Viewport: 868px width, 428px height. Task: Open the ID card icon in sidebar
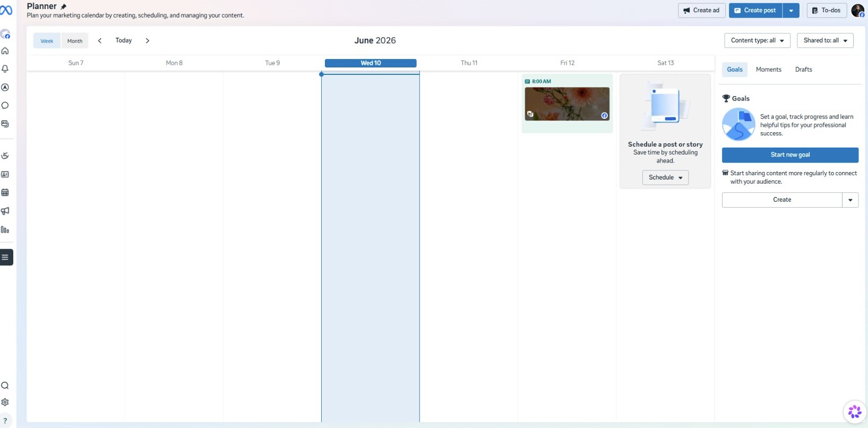tap(5, 174)
